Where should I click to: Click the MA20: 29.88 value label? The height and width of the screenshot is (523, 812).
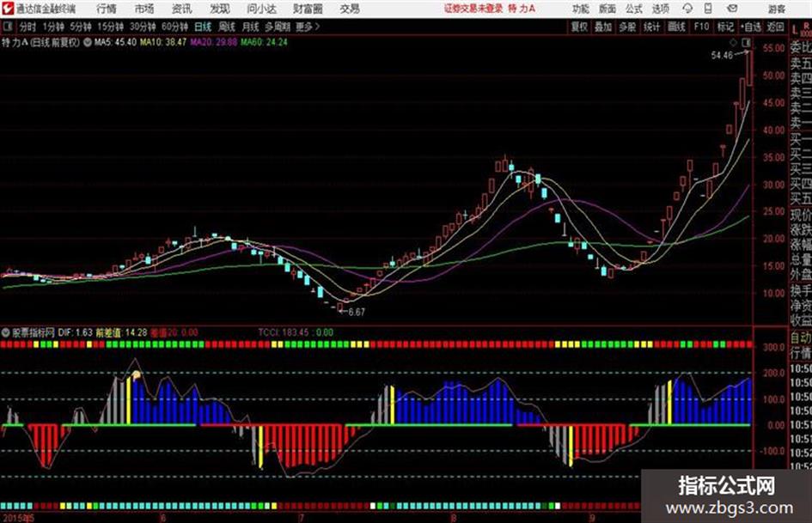[213, 42]
